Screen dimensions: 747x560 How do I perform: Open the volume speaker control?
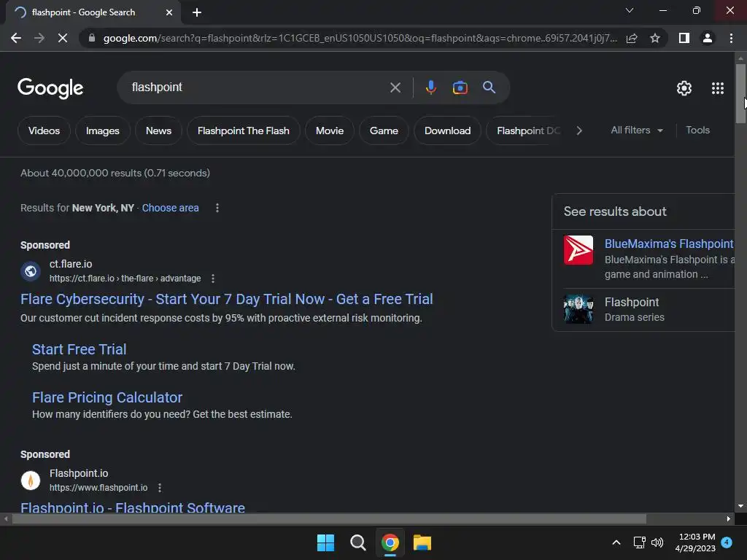(x=657, y=542)
